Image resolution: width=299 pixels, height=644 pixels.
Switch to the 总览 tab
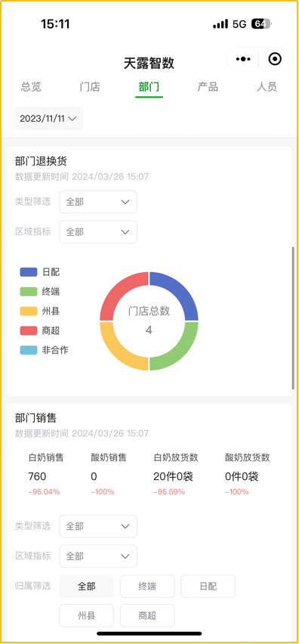(31, 87)
